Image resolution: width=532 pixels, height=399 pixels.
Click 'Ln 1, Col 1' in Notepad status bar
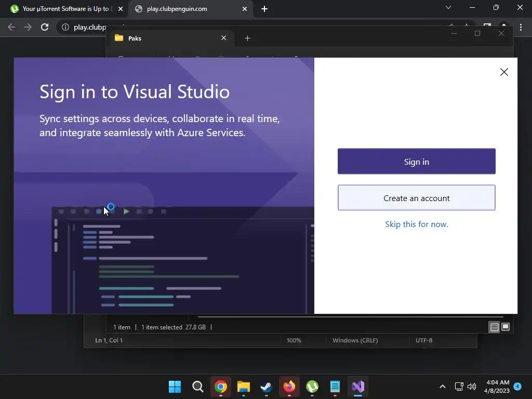click(109, 340)
